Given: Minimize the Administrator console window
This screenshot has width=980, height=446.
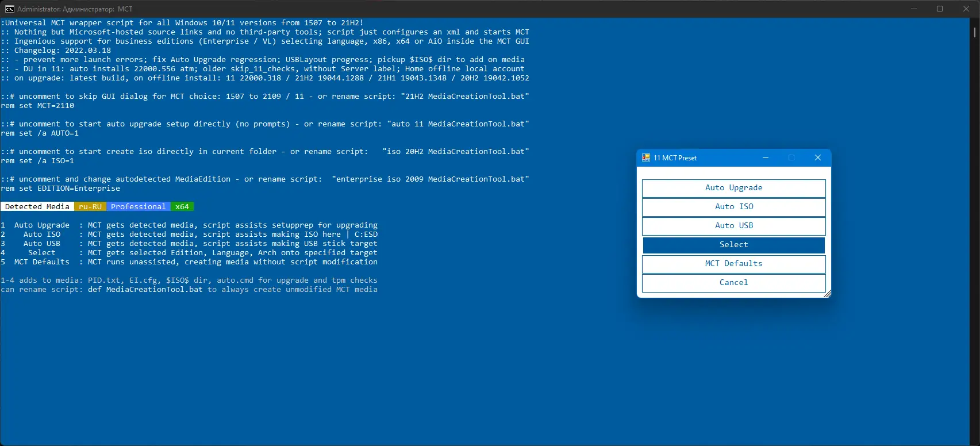Looking at the screenshot, I should click(x=914, y=9).
